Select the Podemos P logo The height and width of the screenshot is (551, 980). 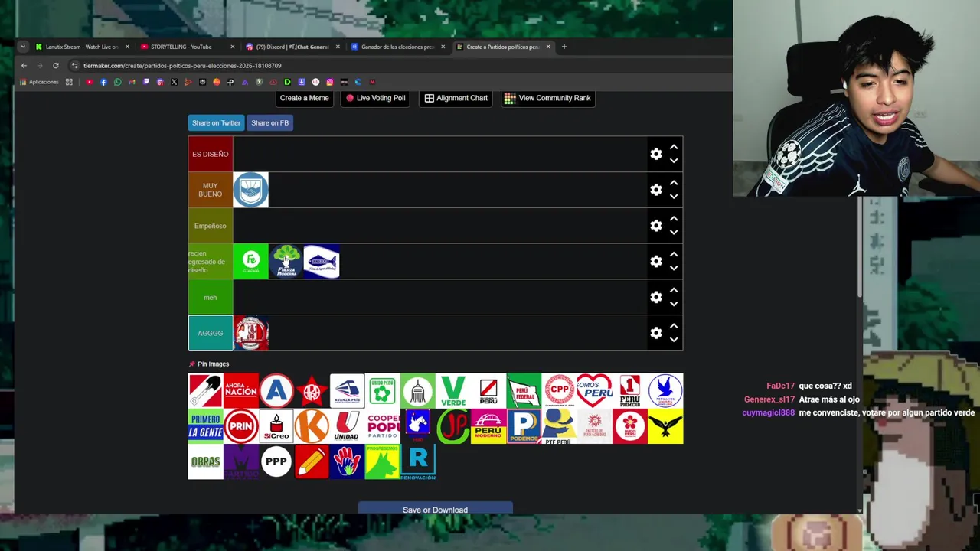[x=524, y=426]
